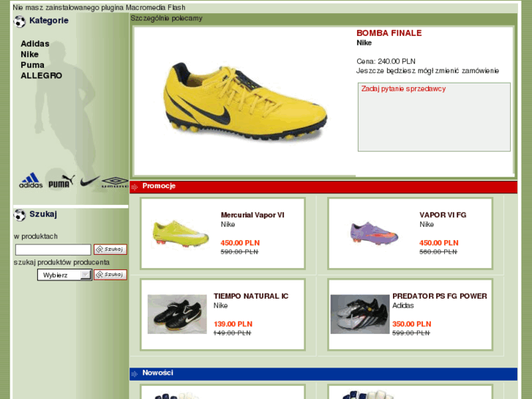Open the Wybierz producer dropdown
The height and width of the screenshot is (399, 532).
[64, 275]
